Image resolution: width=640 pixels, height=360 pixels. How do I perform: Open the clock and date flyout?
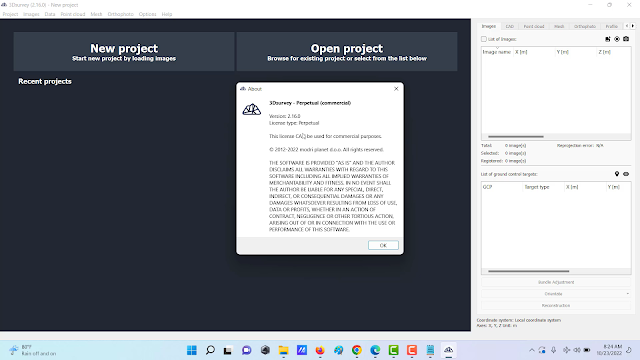pos(609,350)
